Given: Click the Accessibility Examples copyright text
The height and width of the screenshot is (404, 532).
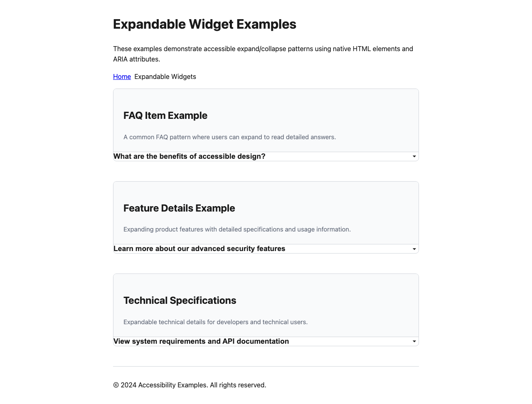Looking at the screenshot, I should click(x=190, y=385).
